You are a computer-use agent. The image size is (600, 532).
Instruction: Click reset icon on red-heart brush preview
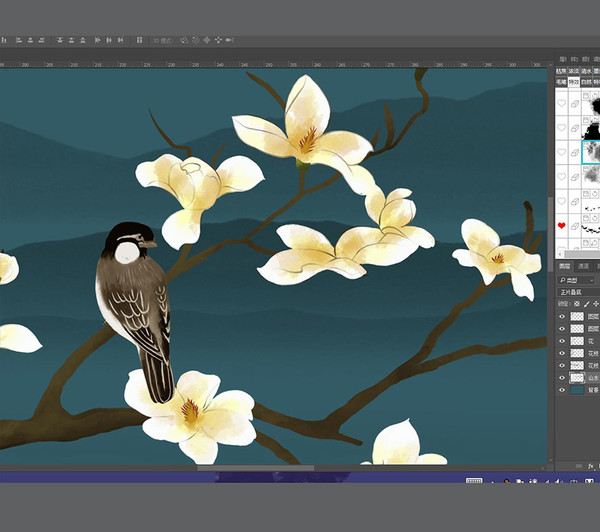pos(595,218)
